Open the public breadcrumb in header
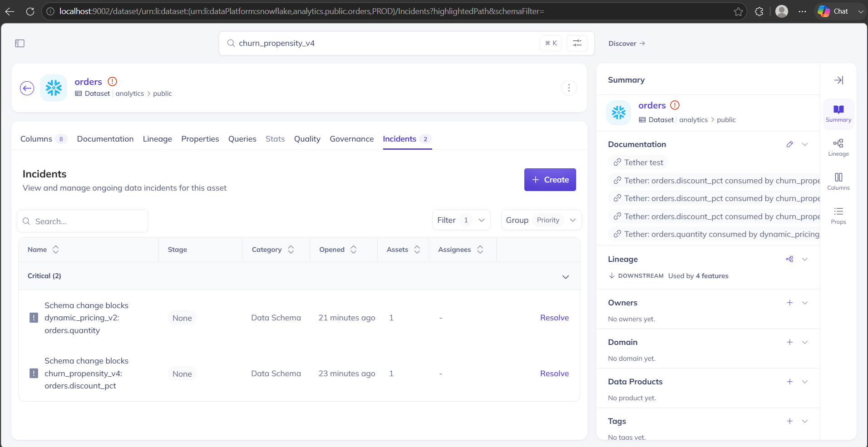Screen dimensions: 868x447 (x=163, y=93)
